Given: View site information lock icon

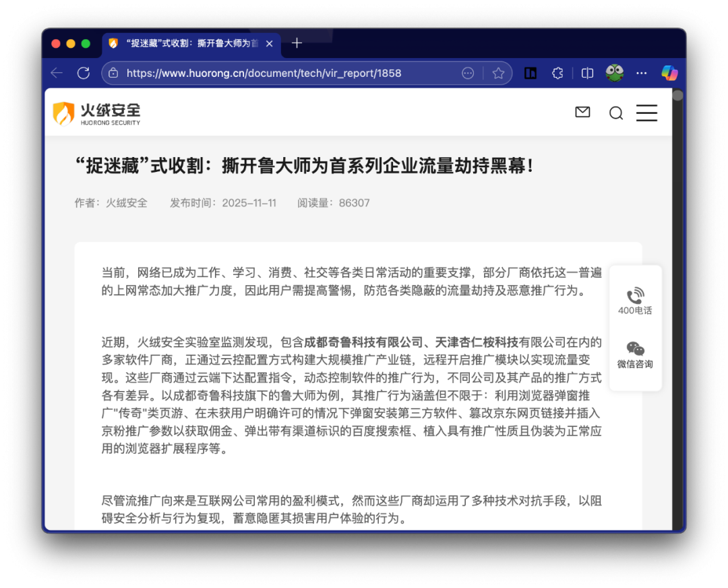Looking at the screenshot, I should 113,73.
